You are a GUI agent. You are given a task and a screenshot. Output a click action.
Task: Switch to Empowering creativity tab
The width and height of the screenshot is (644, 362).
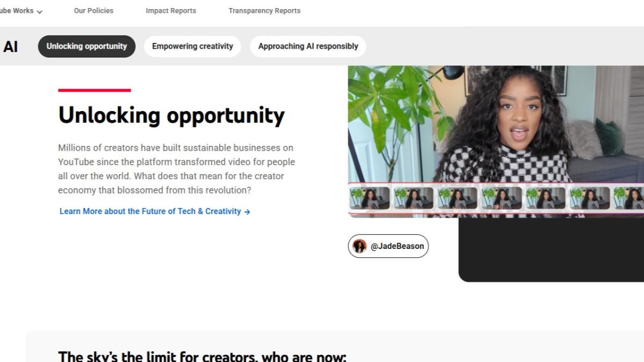pos(193,46)
